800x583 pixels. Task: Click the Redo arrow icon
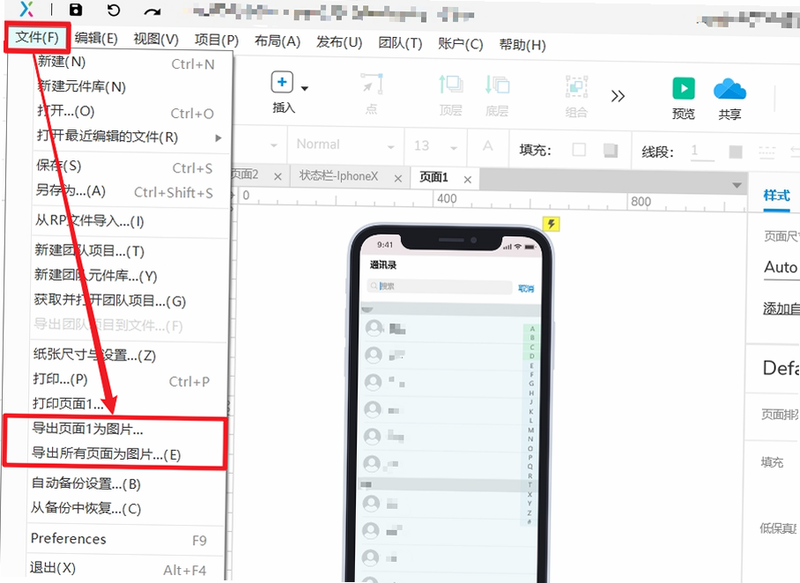coord(152,11)
